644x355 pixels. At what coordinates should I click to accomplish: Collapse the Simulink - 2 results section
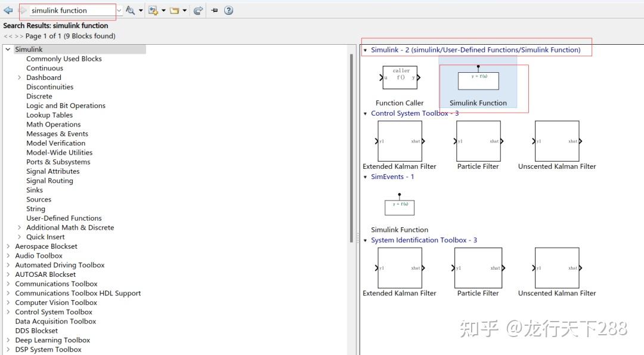point(365,50)
